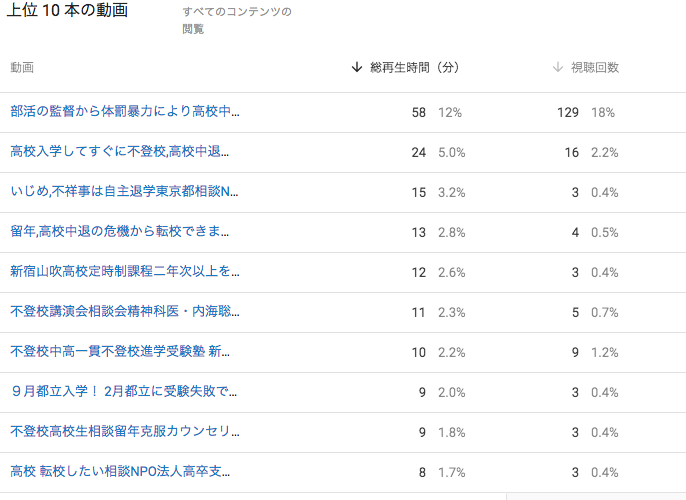Screen dimensions: 686x500
Task: Sort table by 総再生時間（分） header
Action: [x=414, y=68]
